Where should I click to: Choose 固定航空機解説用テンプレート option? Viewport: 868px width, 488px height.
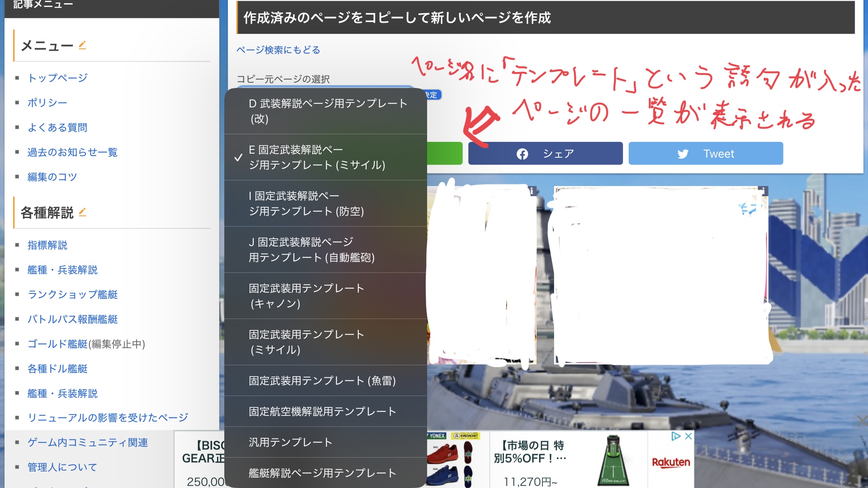(322, 411)
